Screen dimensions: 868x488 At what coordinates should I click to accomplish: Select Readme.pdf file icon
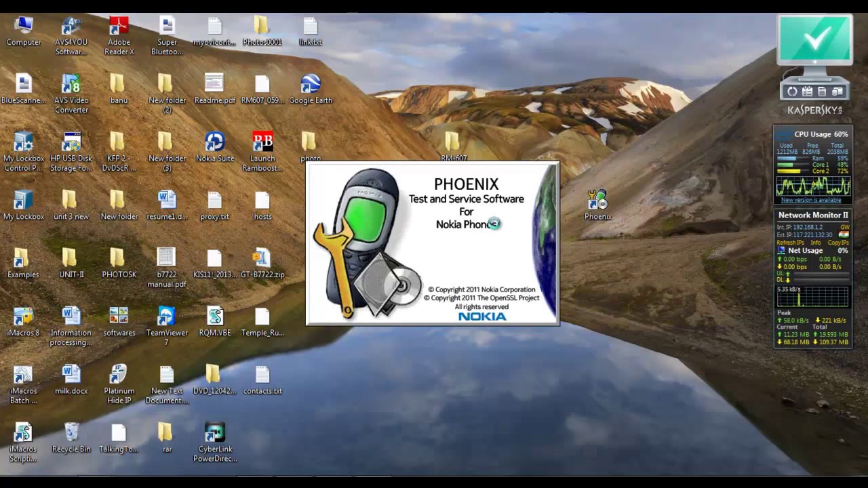click(214, 89)
